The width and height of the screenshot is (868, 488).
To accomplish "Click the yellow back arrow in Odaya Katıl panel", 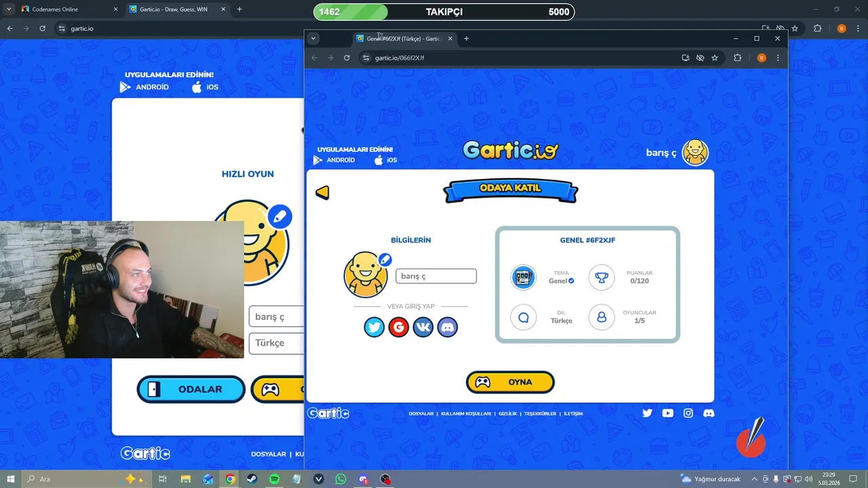I will click(x=322, y=192).
